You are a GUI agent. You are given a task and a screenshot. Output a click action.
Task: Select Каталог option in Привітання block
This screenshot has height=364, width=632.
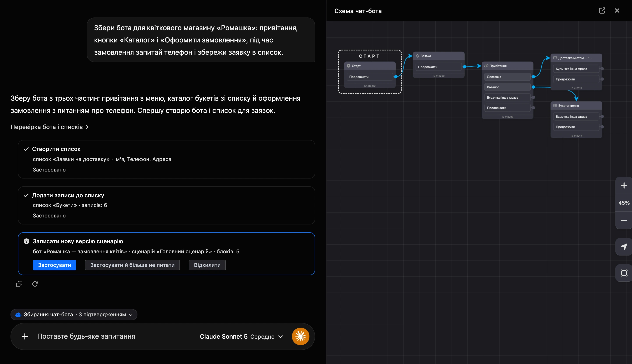pyautogui.click(x=507, y=87)
